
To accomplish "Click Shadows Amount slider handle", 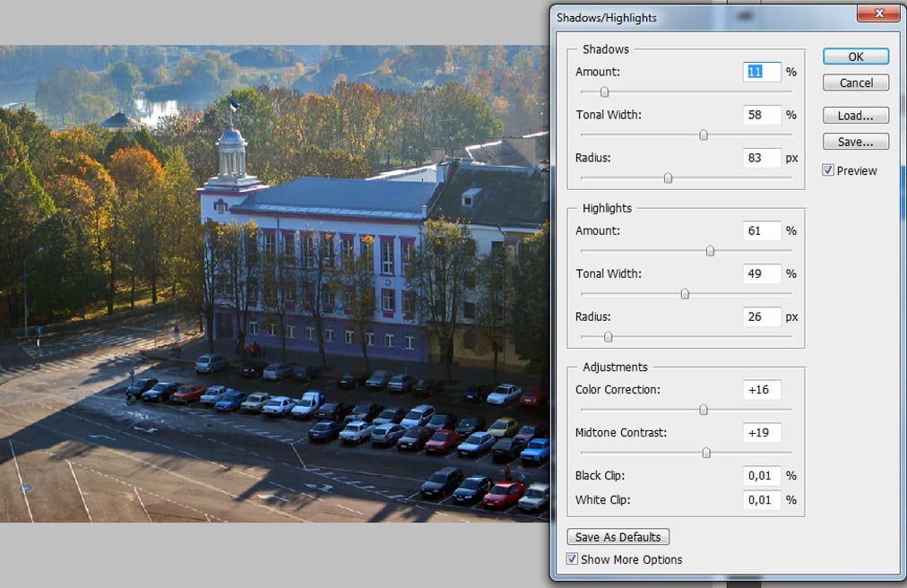I will click(604, 92).
